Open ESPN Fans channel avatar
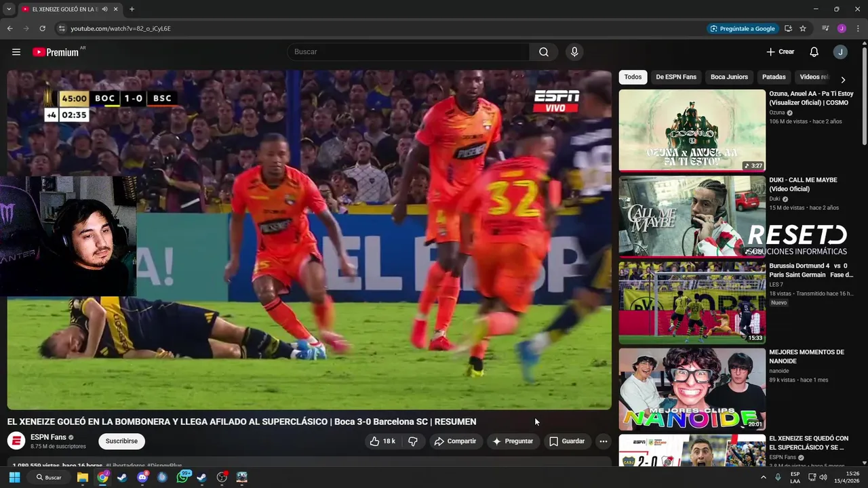 click(x=16, y=441)
